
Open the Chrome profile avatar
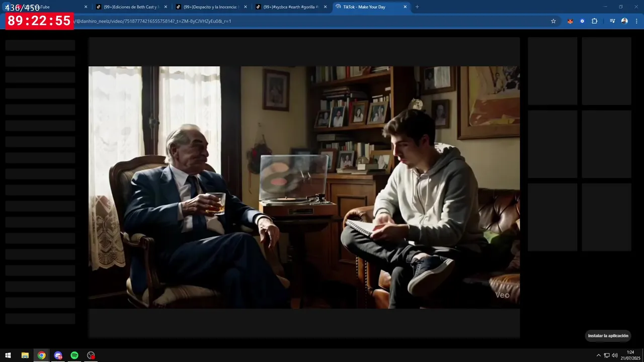click(624, 21)
